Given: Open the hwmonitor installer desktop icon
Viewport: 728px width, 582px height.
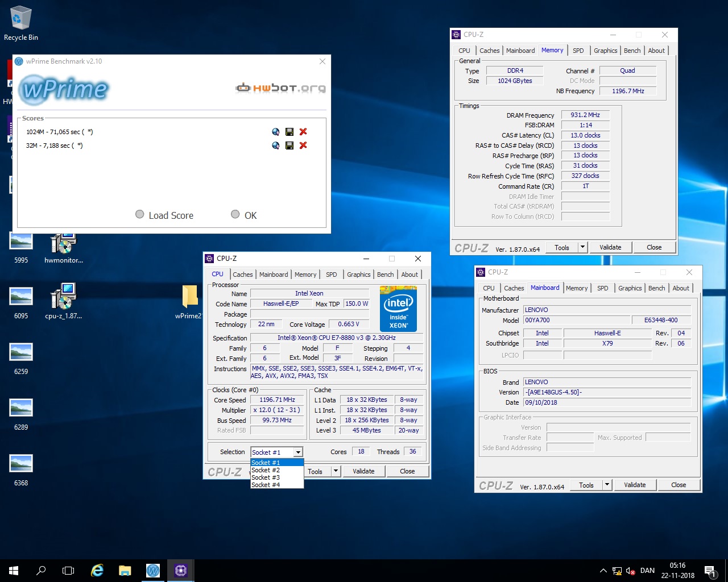Looking at the screenshot, I should [63, 248].
